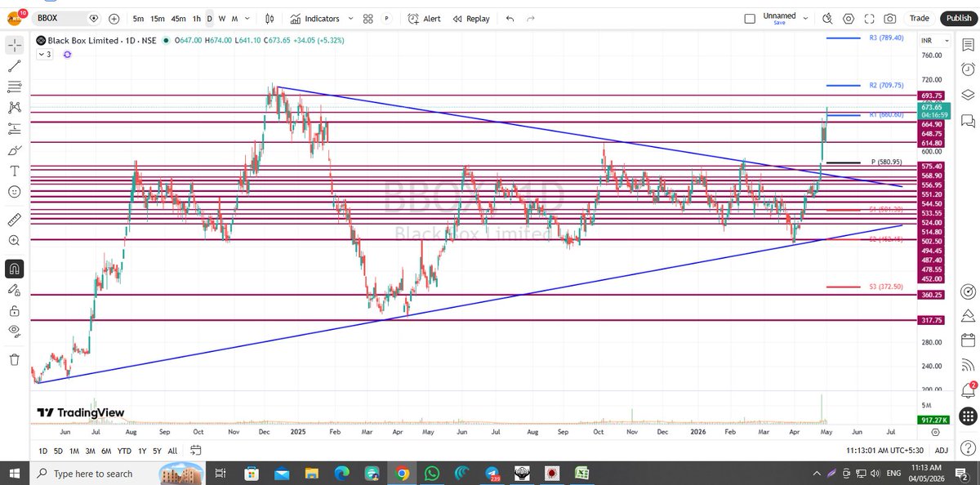Click the Windows Start button
980x485 pixels.
14,474
